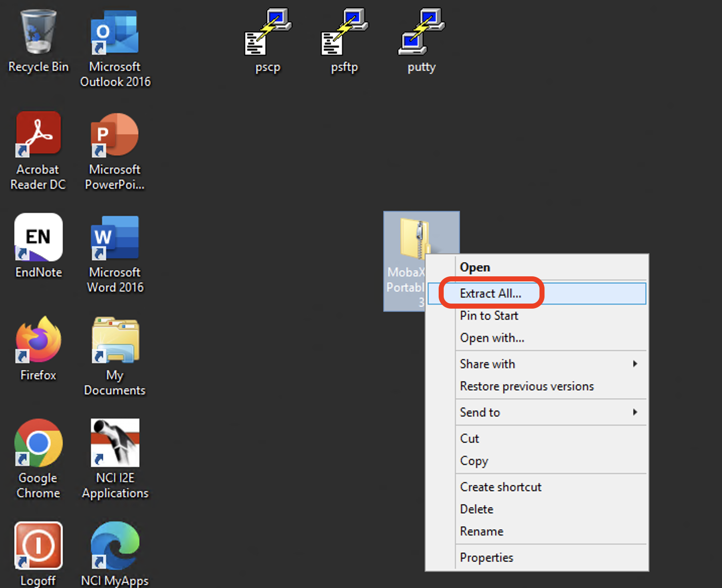The height and width of the screenshot is (588, 722).
Task: Select the EndNote desktop shortcut
Action: click(x=38, y=238)
